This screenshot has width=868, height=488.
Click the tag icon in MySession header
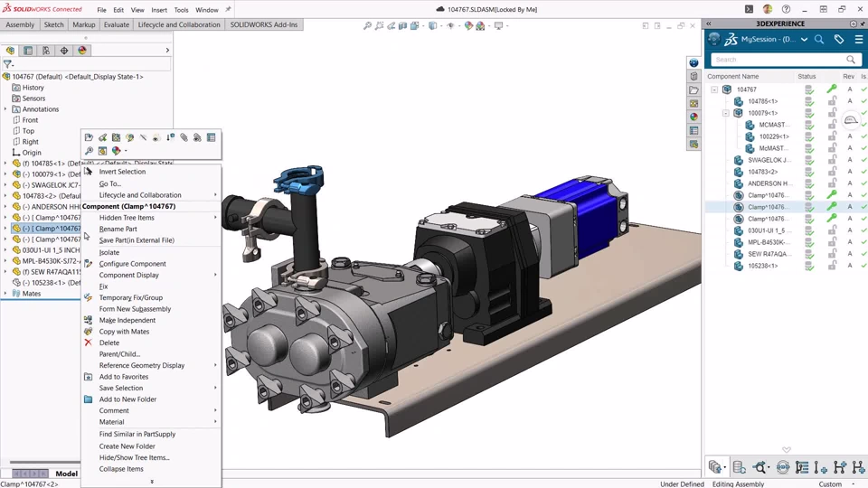(x=839, y=39)
